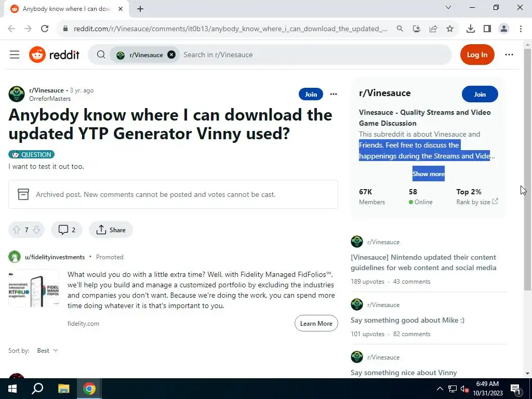Share the post using Share button
This screenshot has height=399, width=532.
tap(111, 230)
